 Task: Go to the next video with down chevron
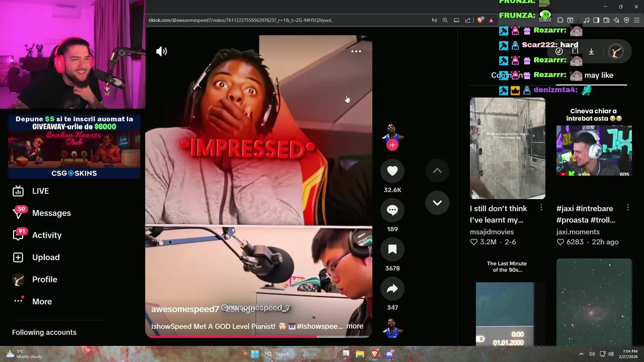[437, 203]
